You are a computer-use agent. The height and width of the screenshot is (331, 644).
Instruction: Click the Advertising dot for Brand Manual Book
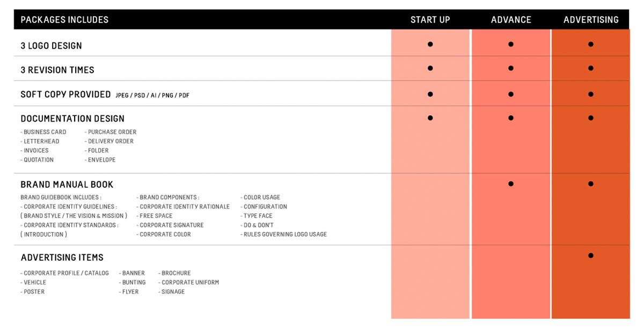(x=591, y=184)
